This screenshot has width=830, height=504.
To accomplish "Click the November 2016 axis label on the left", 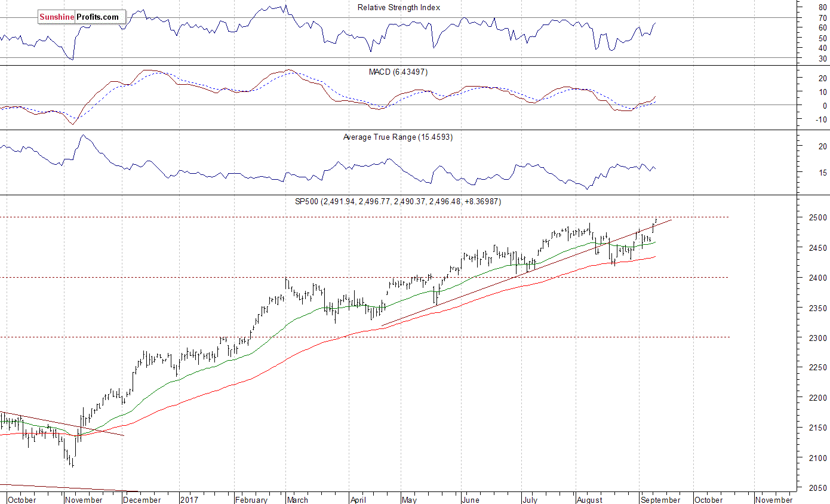I will (x=84, y=500).
